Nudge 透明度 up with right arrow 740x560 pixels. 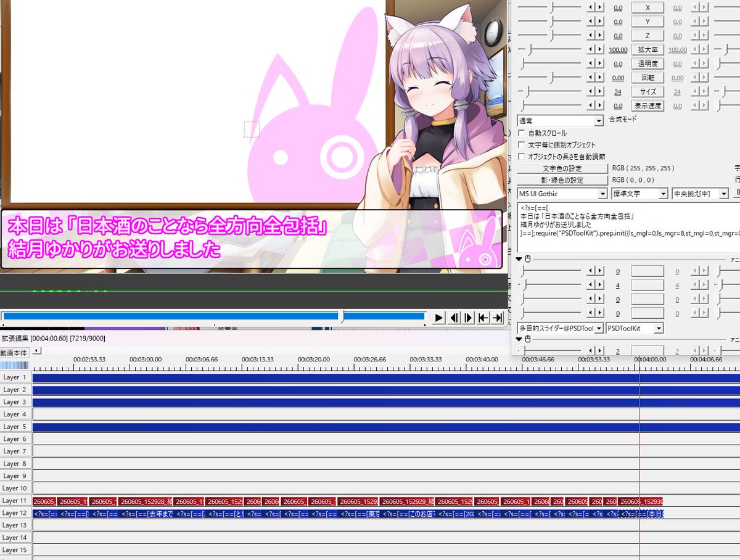600,64
